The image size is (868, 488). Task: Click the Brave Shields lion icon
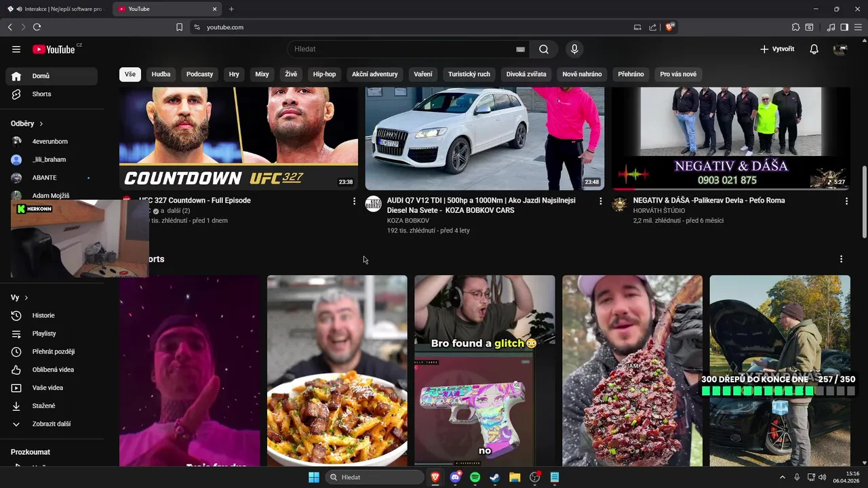tap(670, 27)
